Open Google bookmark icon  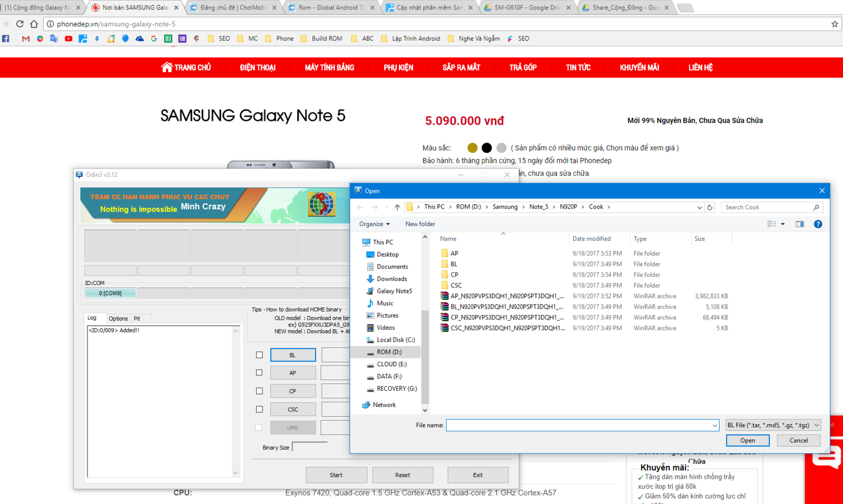(154, 38)
